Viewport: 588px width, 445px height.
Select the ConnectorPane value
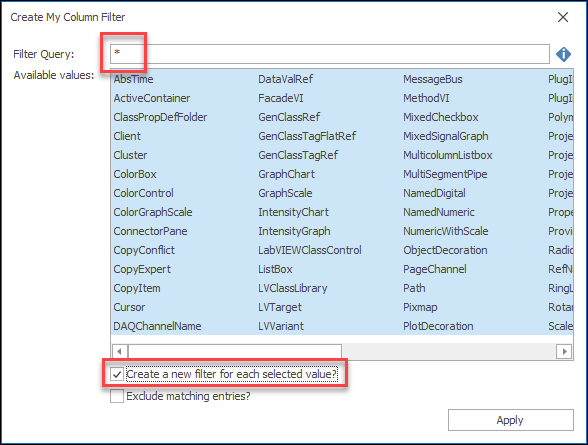(150, 231)
